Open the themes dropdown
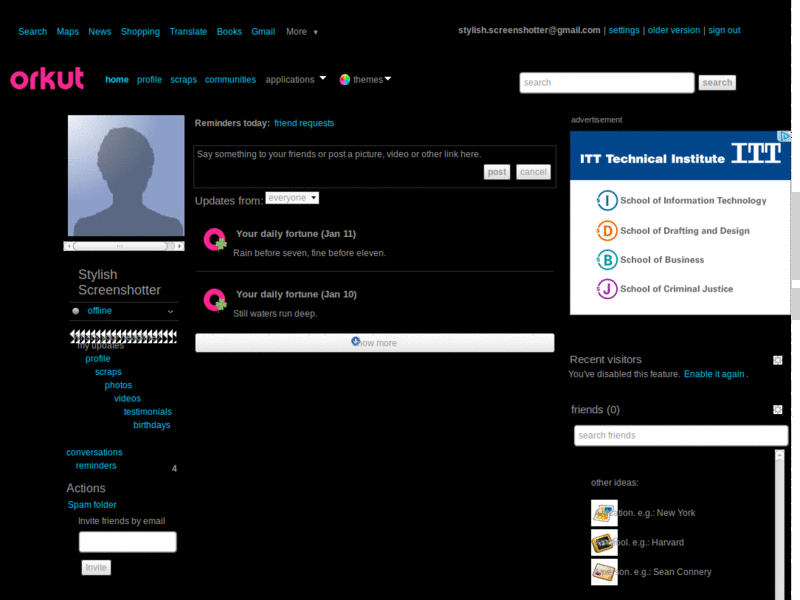Screen dimensions: 800x600 (372, 80)
